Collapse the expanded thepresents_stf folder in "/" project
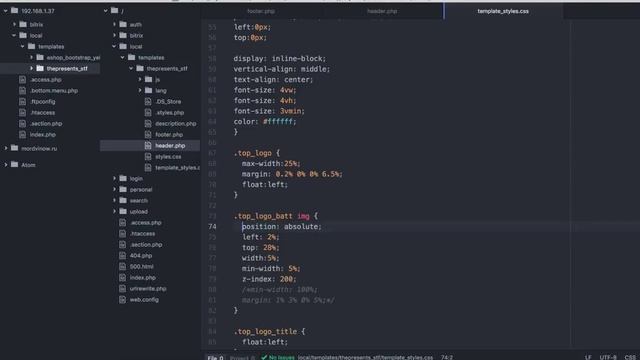The height and width of the screenshot is (360, 640). [131, 69]
